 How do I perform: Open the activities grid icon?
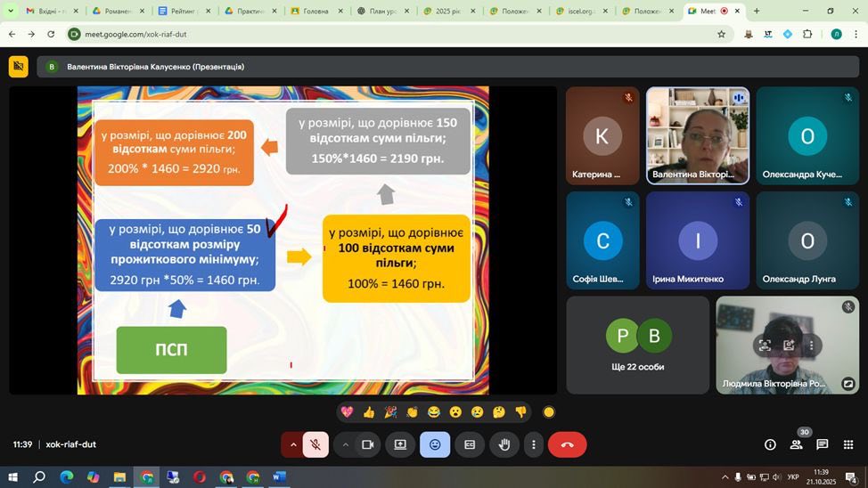848,444
